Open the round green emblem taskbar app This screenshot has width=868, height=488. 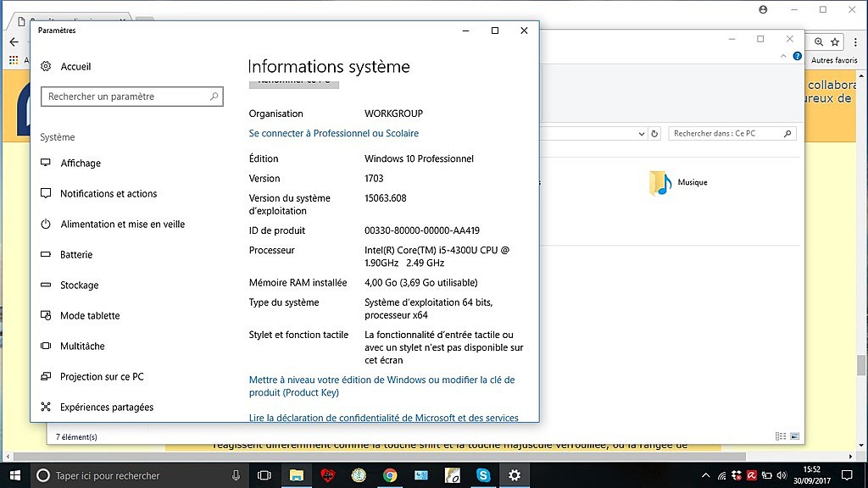click(359, 475)
